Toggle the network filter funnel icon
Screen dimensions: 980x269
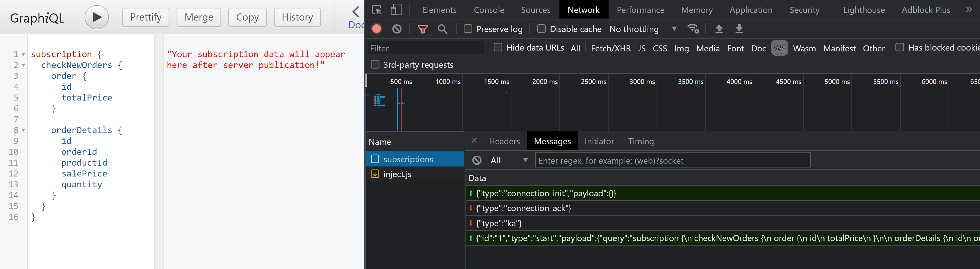[x=423, y=29]
